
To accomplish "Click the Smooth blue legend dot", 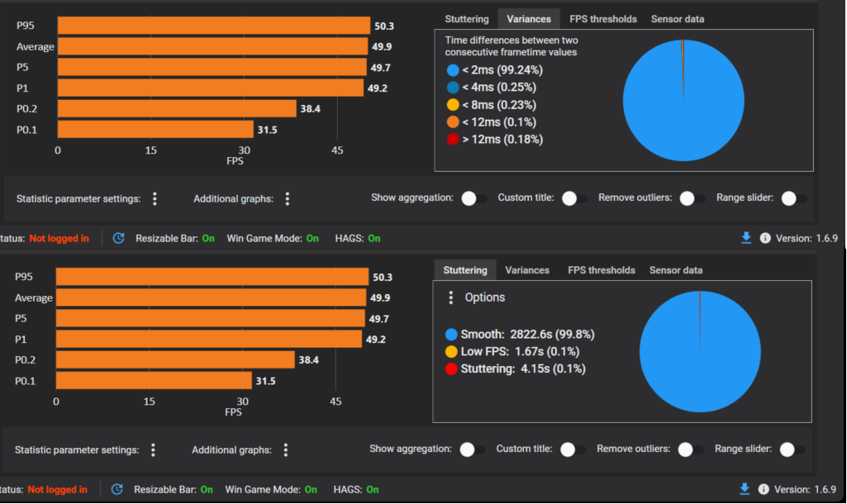I will click(451, 335).
